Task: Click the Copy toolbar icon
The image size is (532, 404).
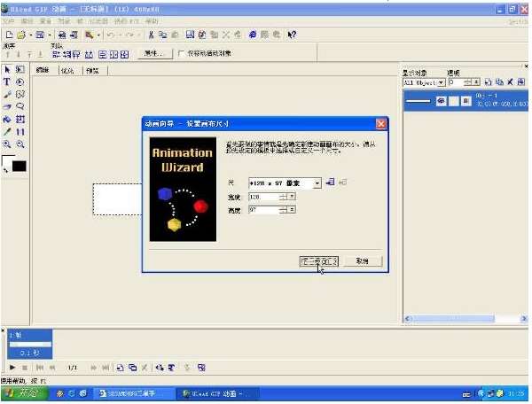Action: click(x=163, y=35)
